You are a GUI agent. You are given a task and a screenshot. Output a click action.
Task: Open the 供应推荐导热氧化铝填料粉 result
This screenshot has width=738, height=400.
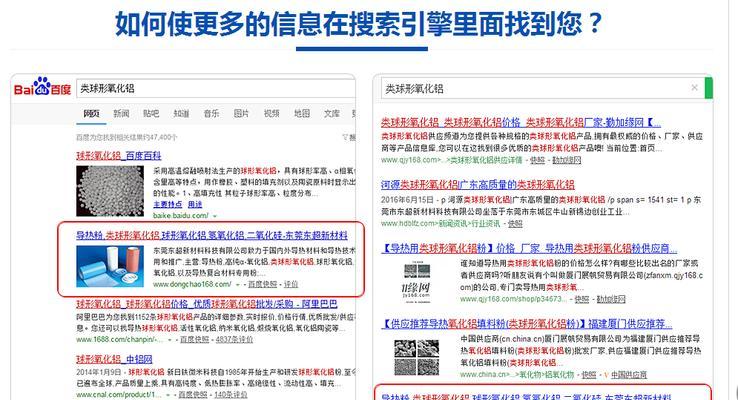(x=527, y=324)
